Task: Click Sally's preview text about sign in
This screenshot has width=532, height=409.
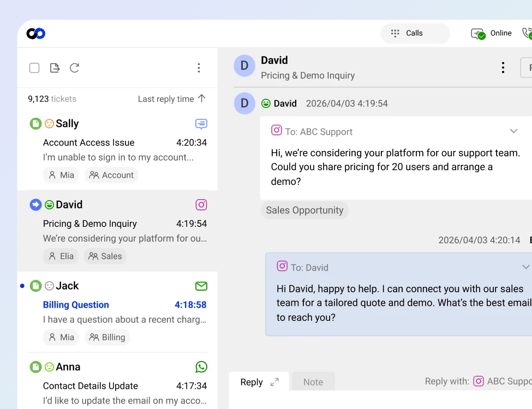Action: click(118, 158)
